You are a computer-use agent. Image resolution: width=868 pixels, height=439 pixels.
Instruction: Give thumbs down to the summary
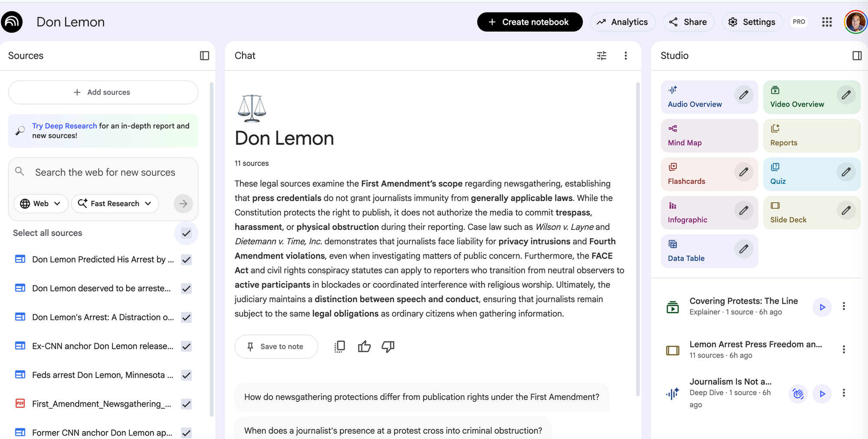(x=388, y=346)
